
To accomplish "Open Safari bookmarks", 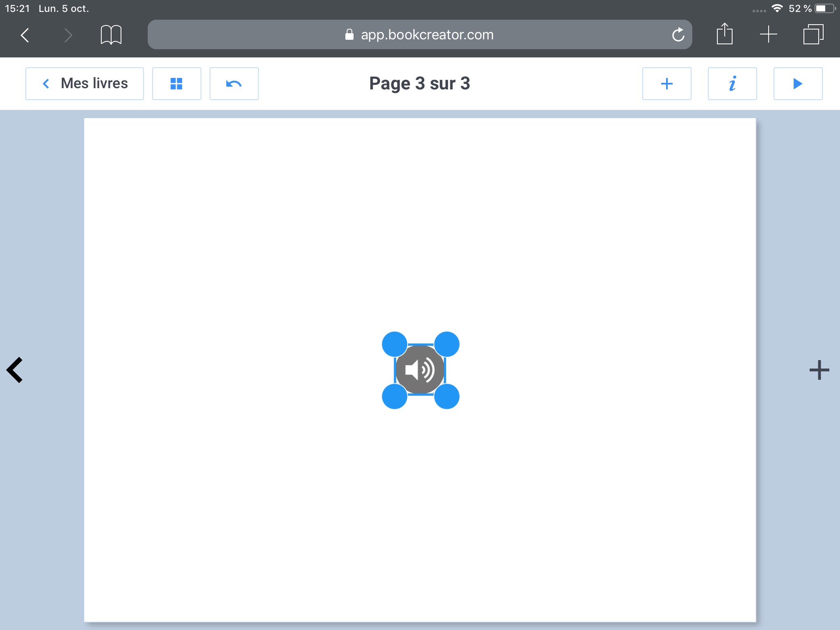I will click(111, 35).
